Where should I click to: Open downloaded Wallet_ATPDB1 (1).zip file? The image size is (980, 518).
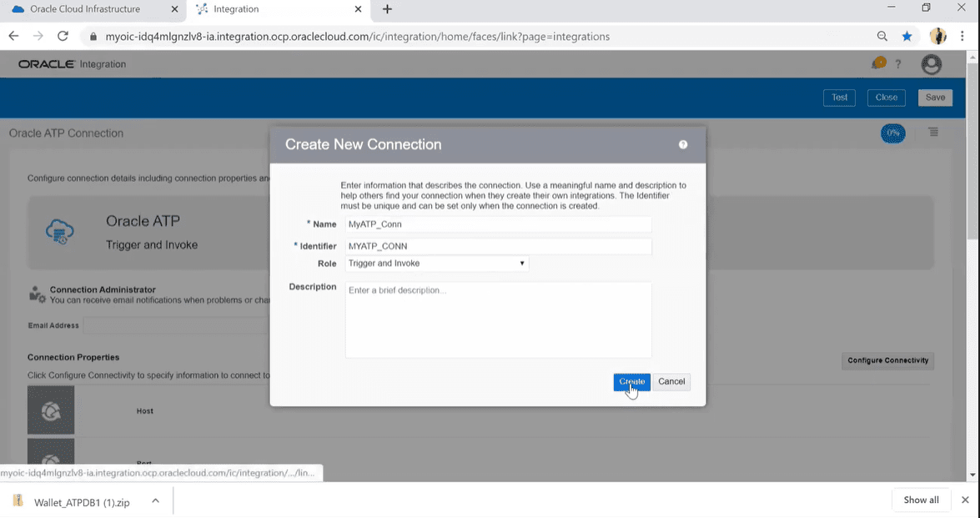click(x=82, y=502)
